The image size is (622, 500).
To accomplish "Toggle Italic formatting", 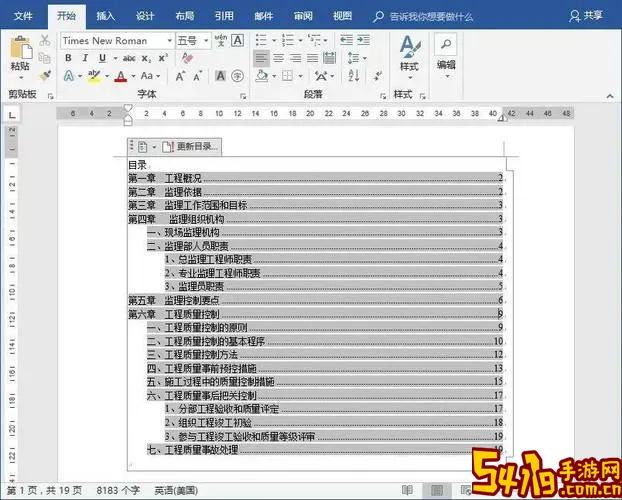I will (85, 58).
